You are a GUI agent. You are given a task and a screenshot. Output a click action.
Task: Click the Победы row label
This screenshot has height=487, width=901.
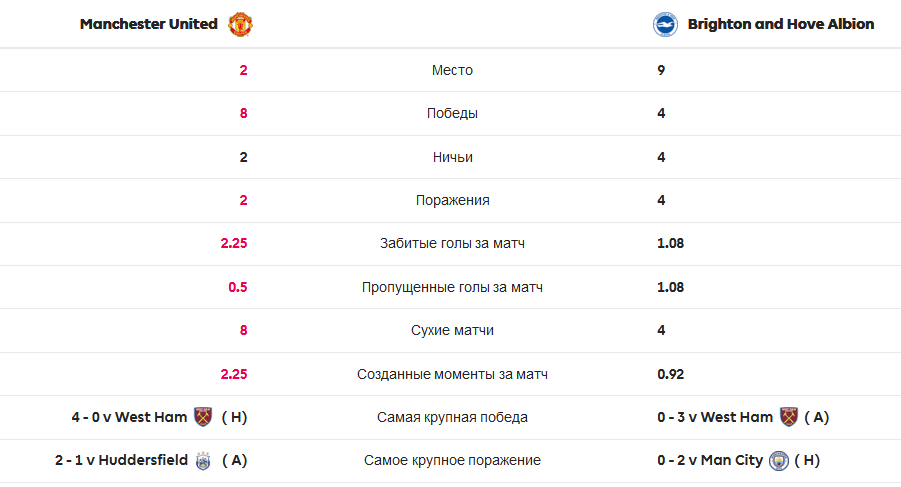click(452, 114)
